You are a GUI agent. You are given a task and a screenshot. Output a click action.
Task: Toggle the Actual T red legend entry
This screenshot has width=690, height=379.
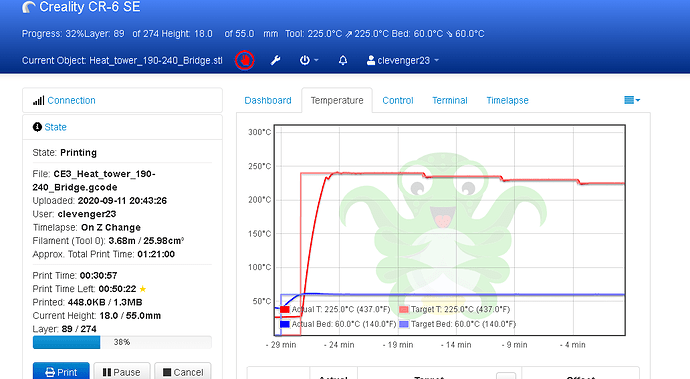pyautogui.click(x=335, y=309)
